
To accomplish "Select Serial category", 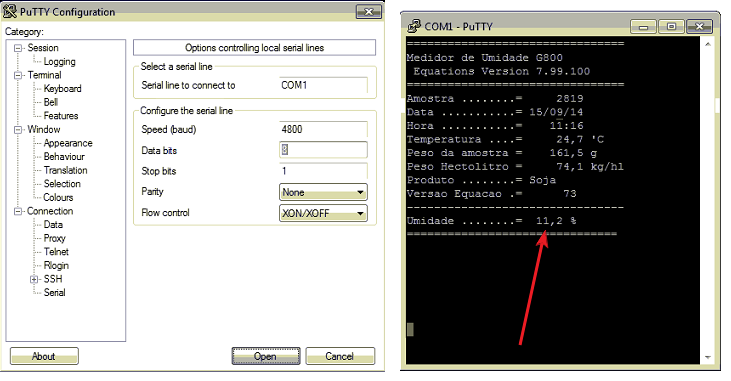I will 55,292.
